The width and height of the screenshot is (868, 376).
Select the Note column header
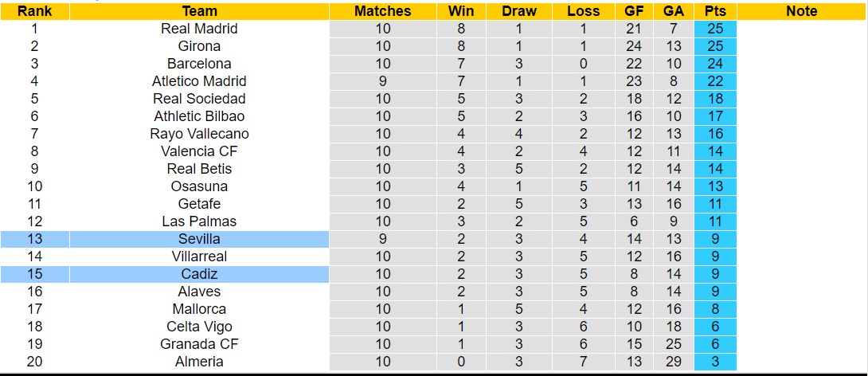(x=801, y=11)
